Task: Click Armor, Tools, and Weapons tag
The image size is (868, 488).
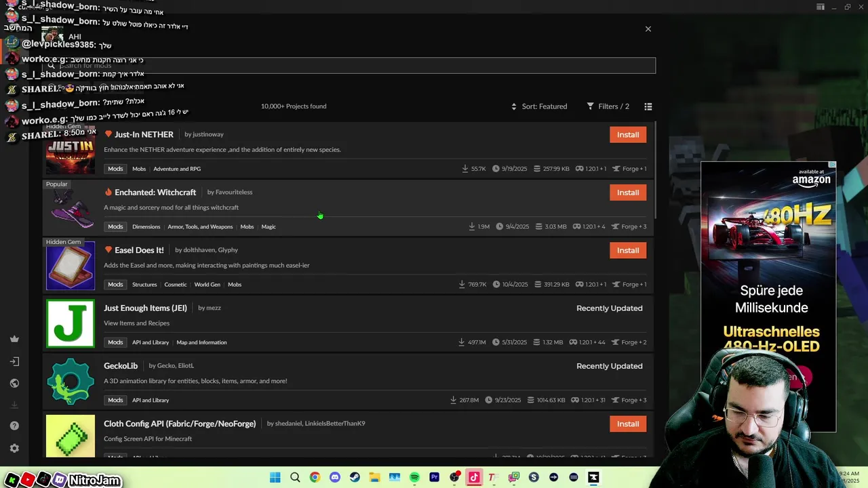Action: [x=200, y=226]
